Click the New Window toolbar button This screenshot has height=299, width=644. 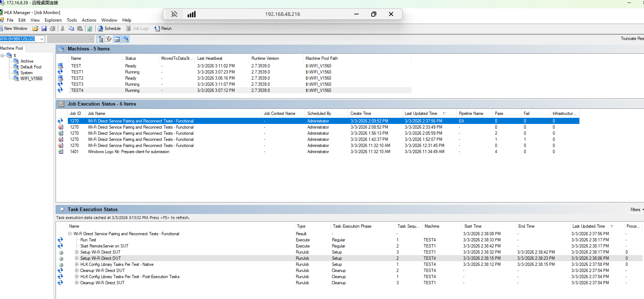coord(14,28)
